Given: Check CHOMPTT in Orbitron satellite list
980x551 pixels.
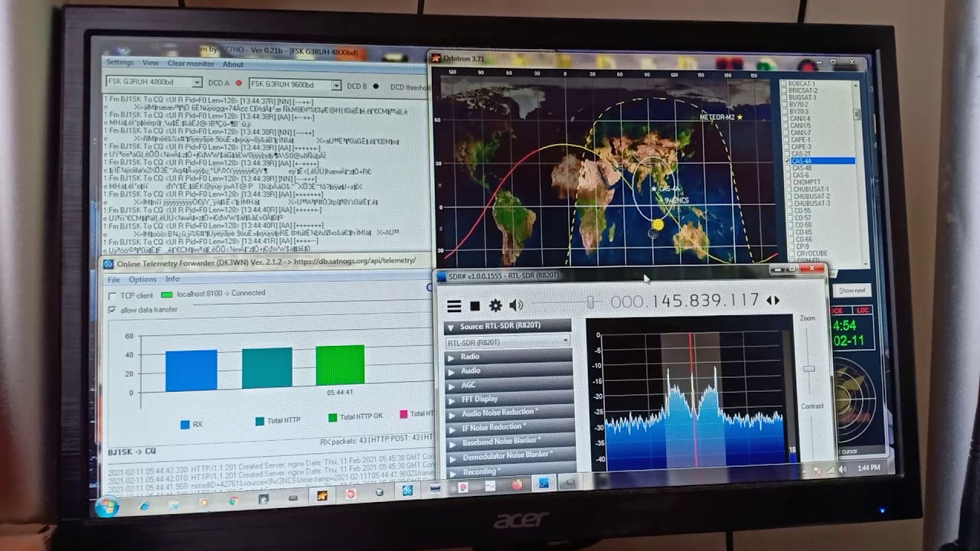Looking at the screenshot, I should [788, 183].
